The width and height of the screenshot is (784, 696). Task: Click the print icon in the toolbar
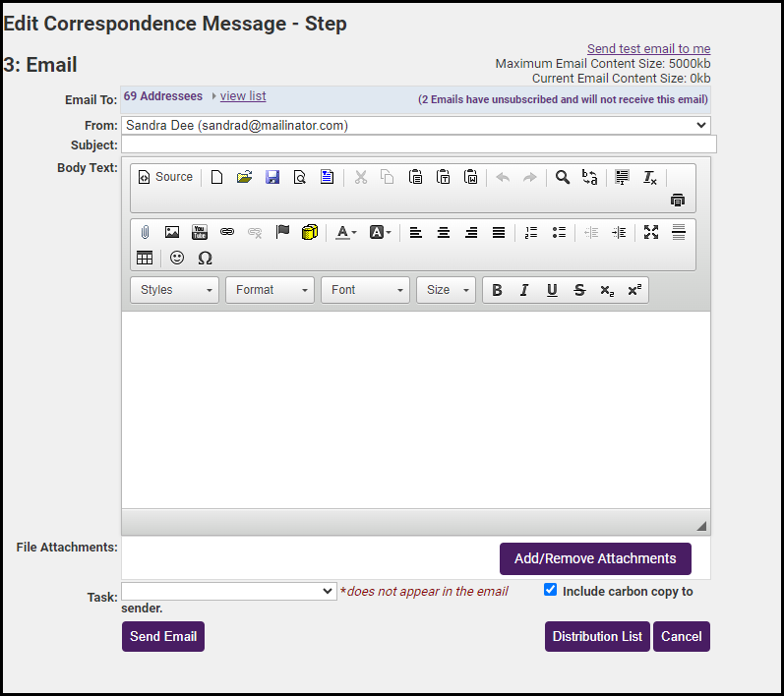pyautogui.click(x=677, y=200)
